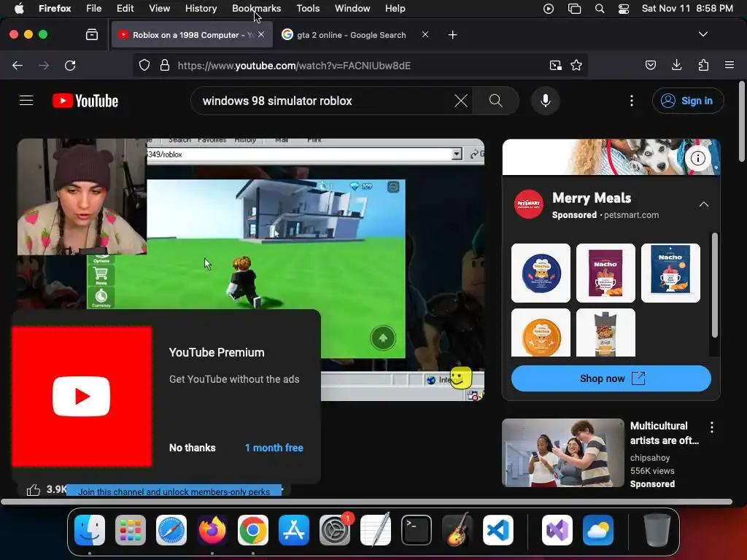Screen dimensions: 747x560
Task: Open Finder from the Dock
Action: coord(90,530)
